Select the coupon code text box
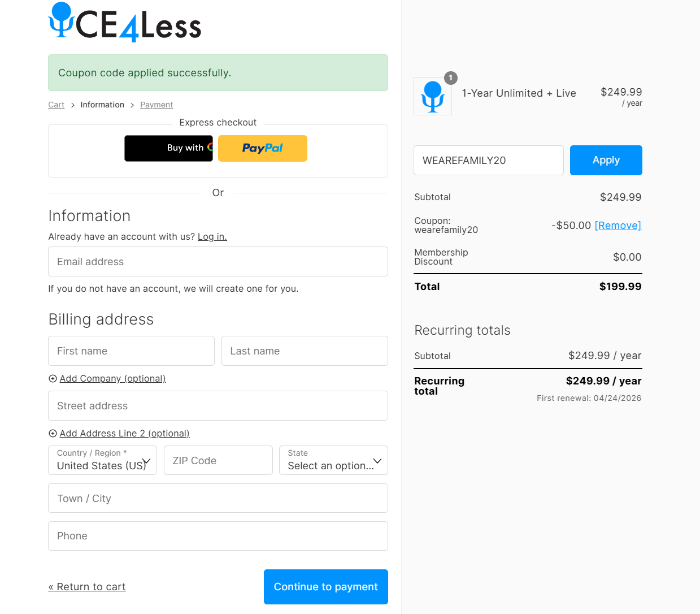 point(488,161)
